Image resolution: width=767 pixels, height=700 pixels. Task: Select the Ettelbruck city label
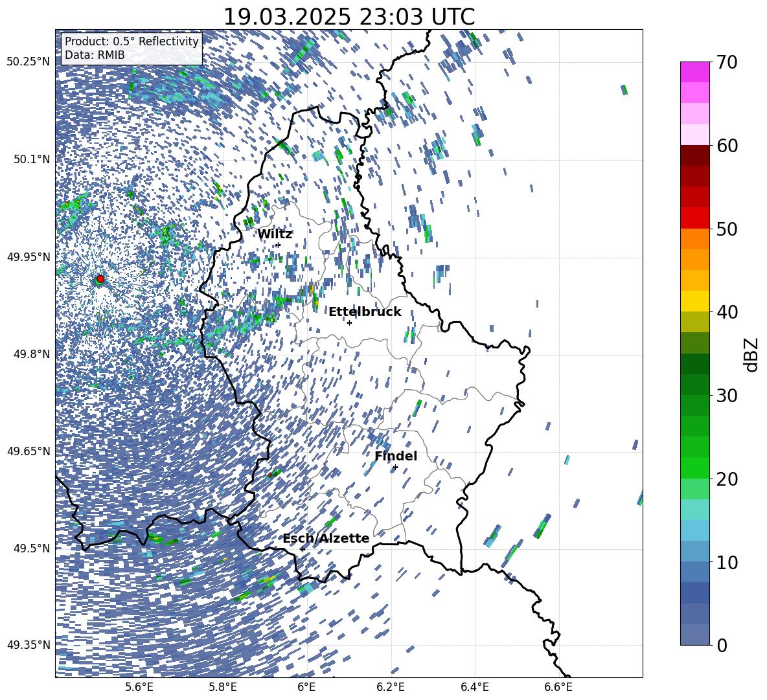coord(365,312)
